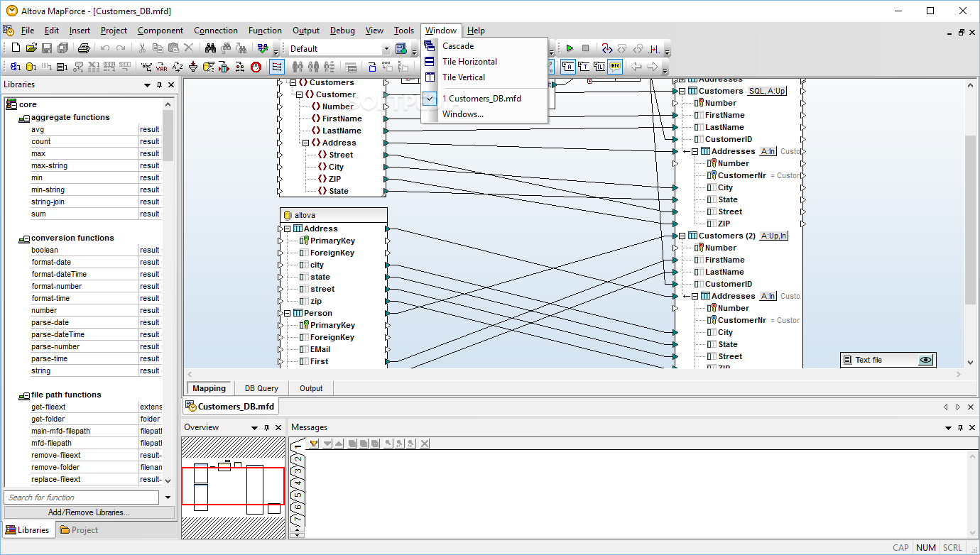Collapse the Person table in altova
The height and width of the screenshot is (555, 980).
click(x=287, y=313)
